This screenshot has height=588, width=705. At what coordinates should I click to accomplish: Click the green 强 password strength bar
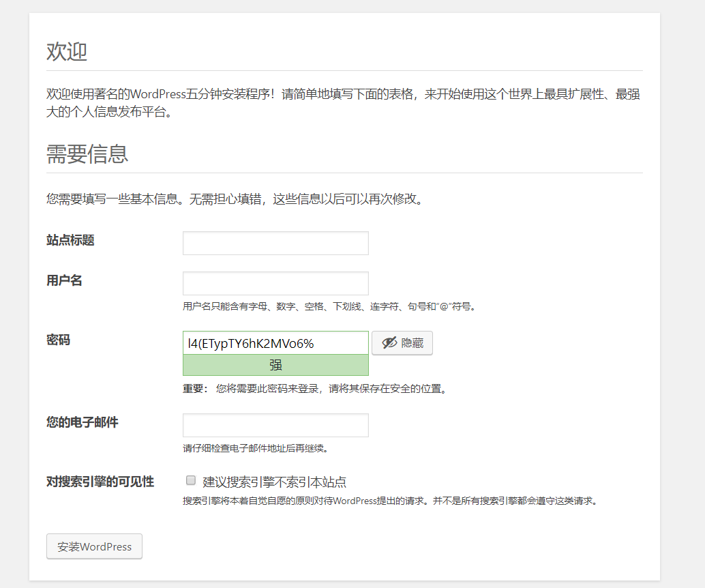click(275, 365)
